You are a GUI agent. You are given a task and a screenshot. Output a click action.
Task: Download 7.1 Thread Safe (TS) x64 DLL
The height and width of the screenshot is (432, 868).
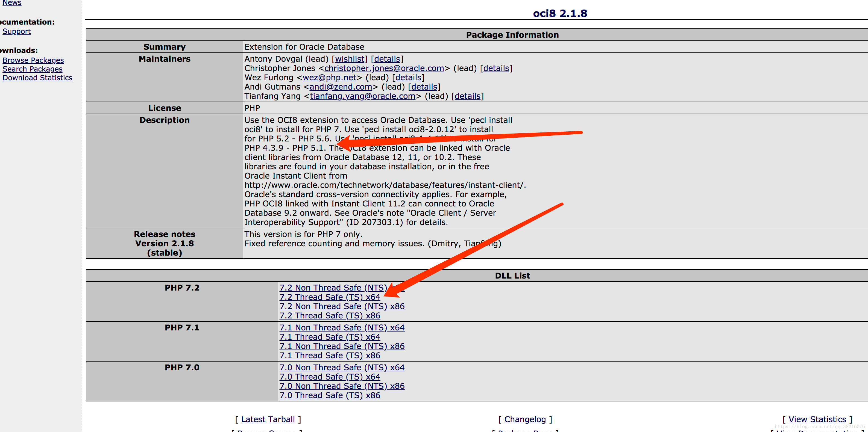pos(330,337)
